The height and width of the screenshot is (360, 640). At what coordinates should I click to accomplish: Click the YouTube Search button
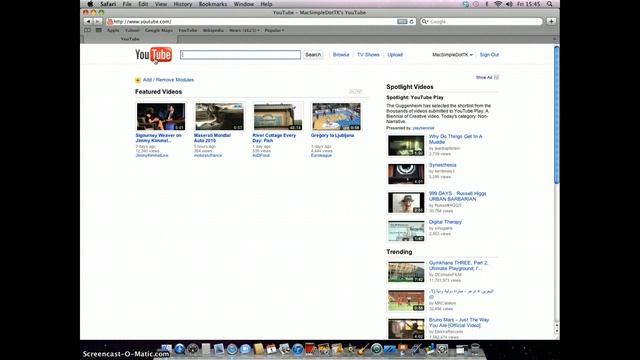pyautogui.click(x=313, y=55)
